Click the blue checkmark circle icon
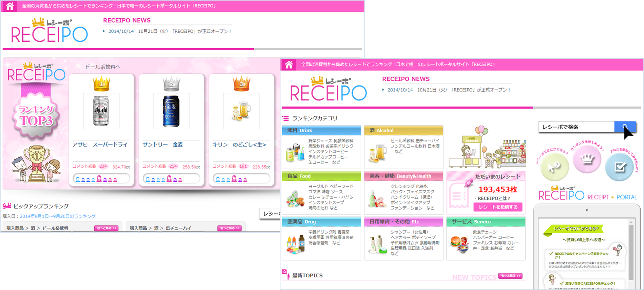 tap(620, 167)
